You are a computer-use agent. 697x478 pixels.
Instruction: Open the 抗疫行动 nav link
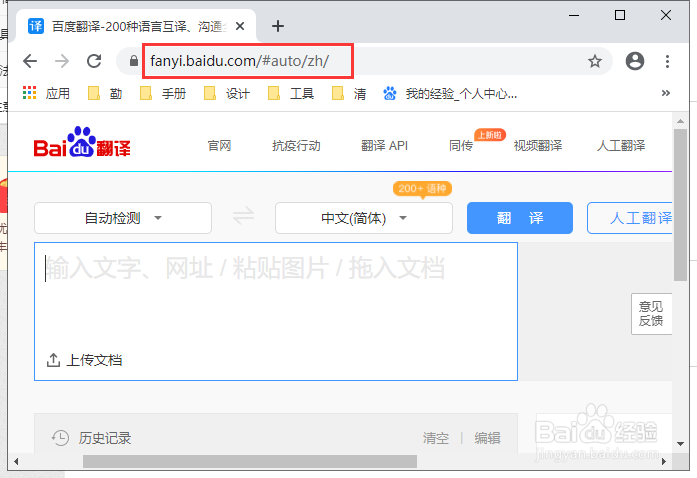click(296, 145)
